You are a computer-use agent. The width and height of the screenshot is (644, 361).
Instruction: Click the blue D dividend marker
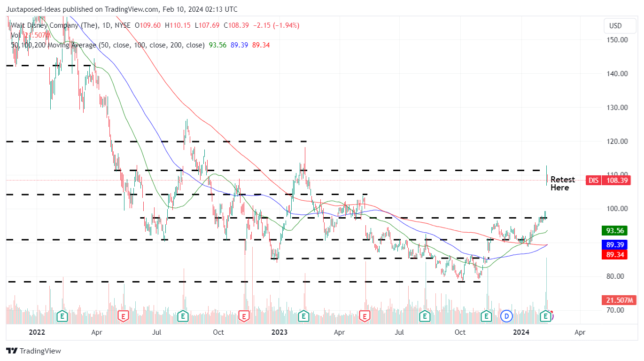click(506, 316)
